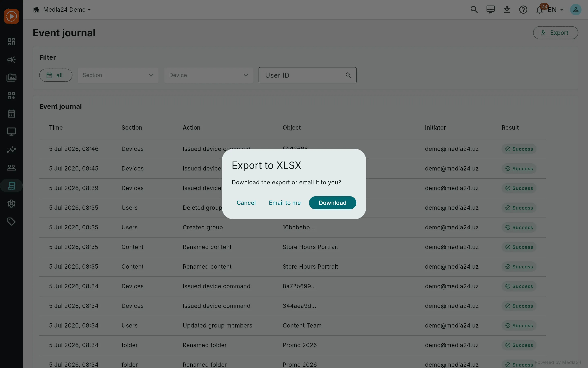Open the schedule calendar icon in sidebar
The image size is (588, 368).
click(x=11, y=114)
